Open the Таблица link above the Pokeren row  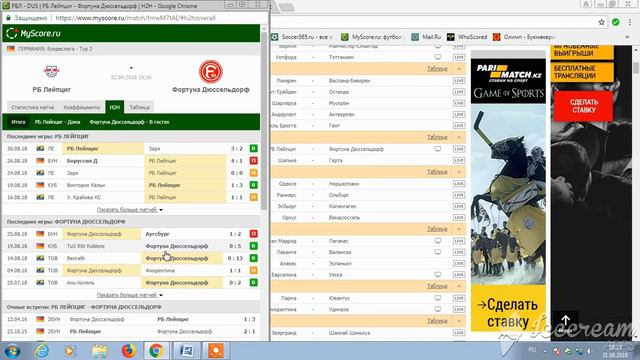coord(437,69)
